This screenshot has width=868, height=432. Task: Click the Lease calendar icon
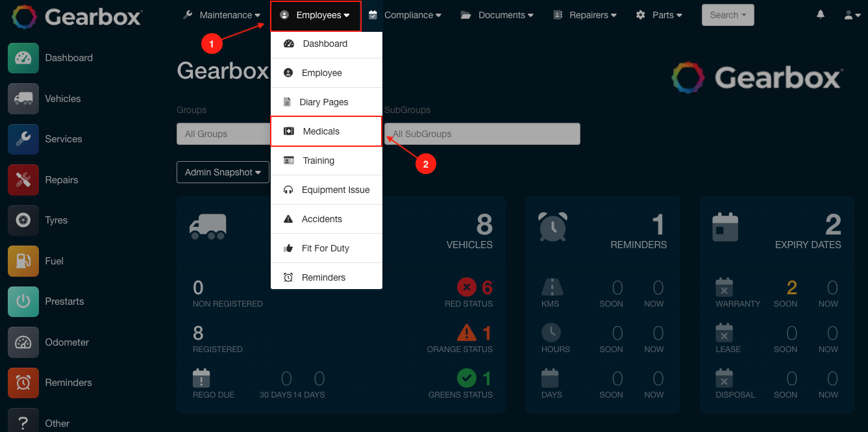tap(724, 333)
